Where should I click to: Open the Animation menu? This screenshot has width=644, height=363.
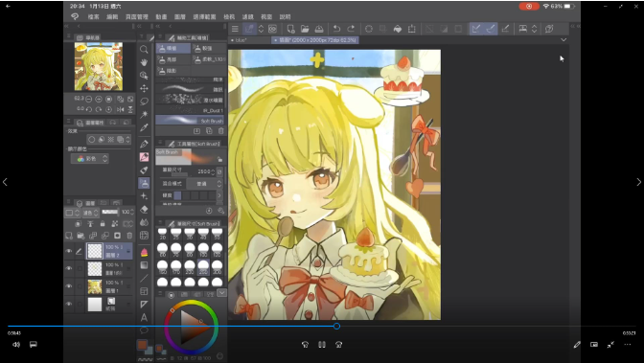[x=161, y=17]
